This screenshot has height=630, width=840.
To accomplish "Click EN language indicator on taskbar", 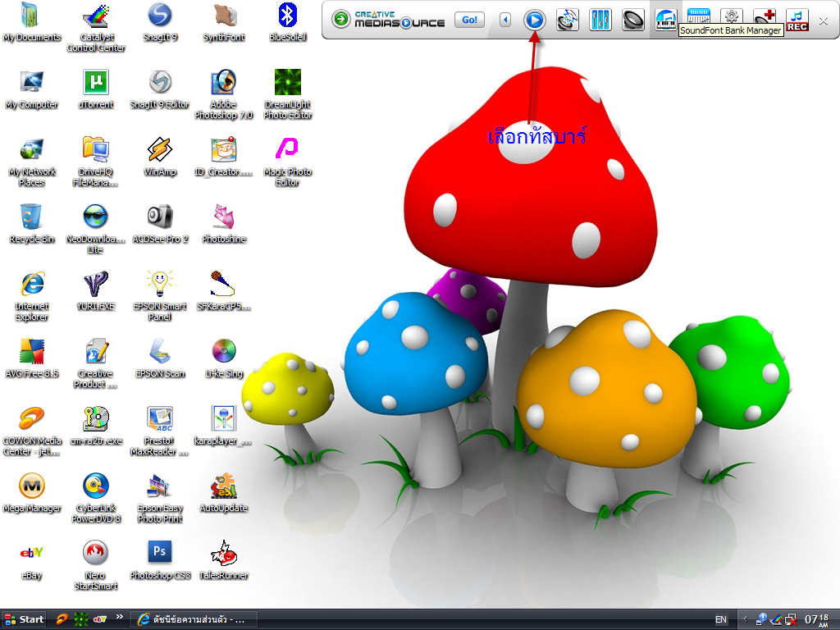I will (x=721, y=619).
